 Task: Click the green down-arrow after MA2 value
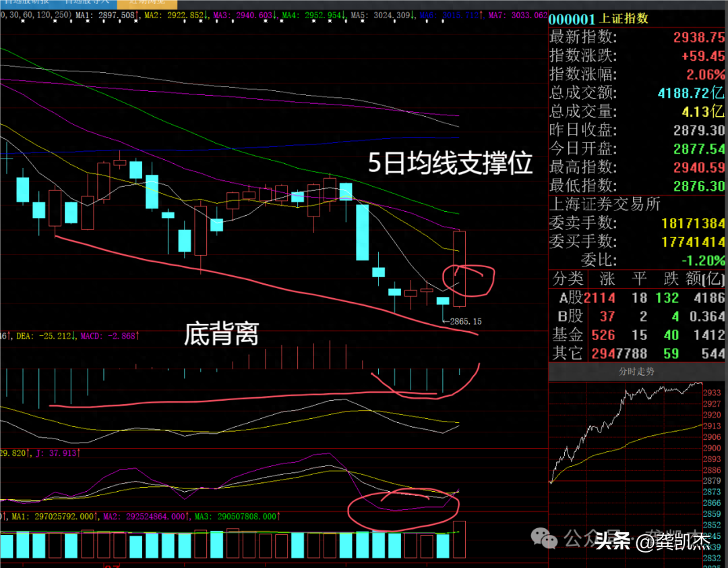(x=207, y=15)
